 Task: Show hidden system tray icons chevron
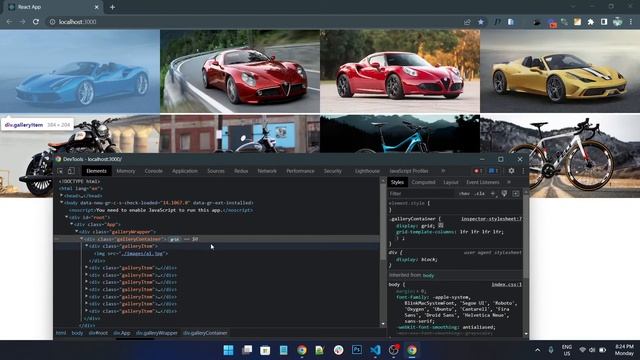pyautogui.click(x=538, y=350)
